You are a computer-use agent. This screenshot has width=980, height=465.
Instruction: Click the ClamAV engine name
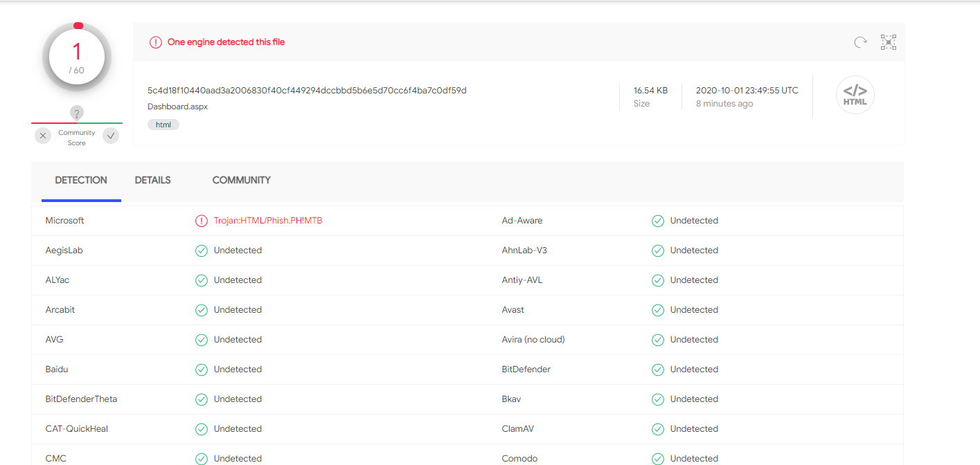coord(518,429)
